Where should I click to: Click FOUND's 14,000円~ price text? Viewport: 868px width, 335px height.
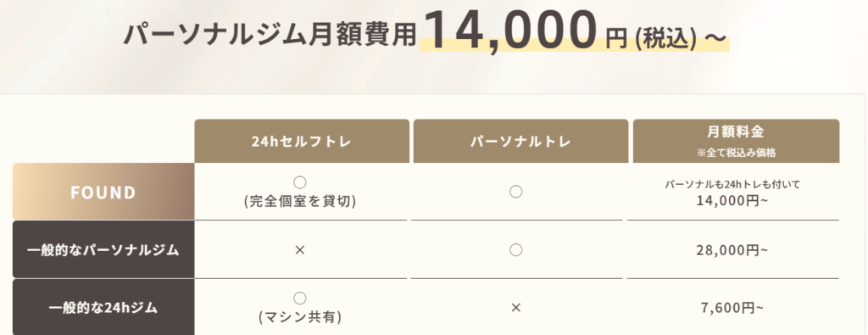732,201
